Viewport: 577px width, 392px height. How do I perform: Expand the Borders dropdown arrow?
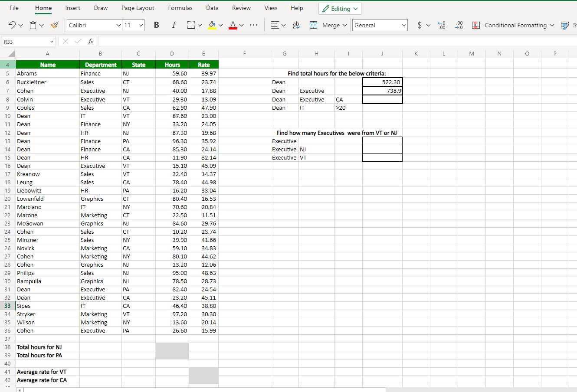200,26
